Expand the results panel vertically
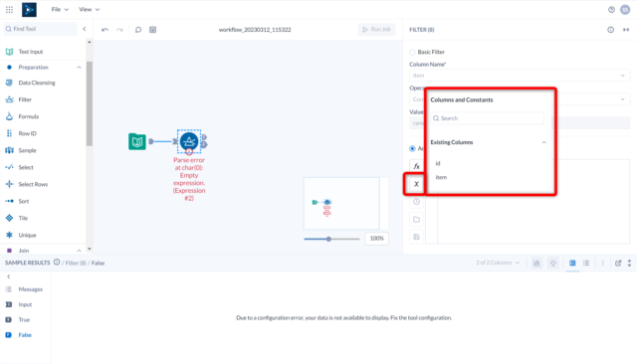637x364 pixels. point(629,263)
